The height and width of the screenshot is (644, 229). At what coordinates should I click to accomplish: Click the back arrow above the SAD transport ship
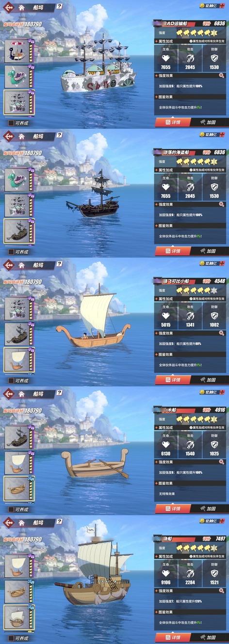[x=8, y=8]
